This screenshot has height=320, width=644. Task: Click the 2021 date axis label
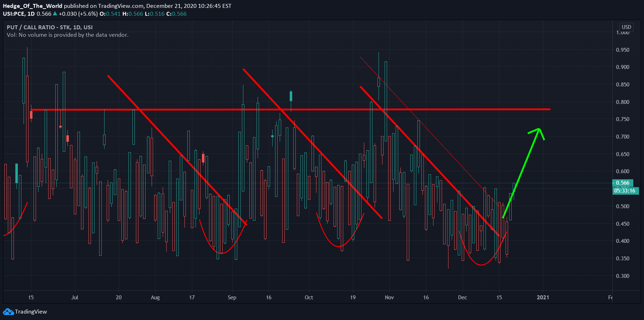543,297
